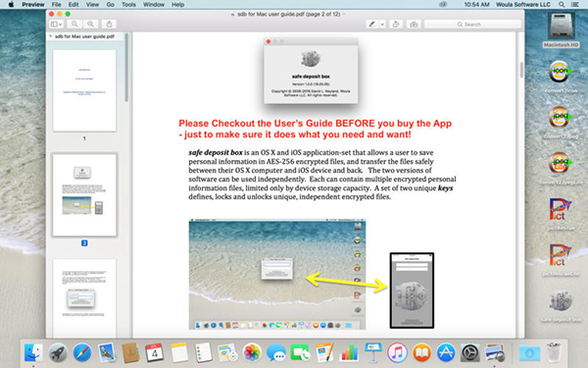Click the Preview icon in the Dock
The image size is (588, 368).
(x=494, y=352)
